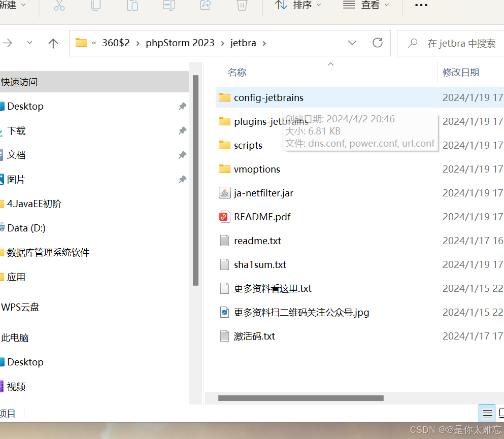Open 数据库管理系统软件 folder in sidebar

coord(48,253)
